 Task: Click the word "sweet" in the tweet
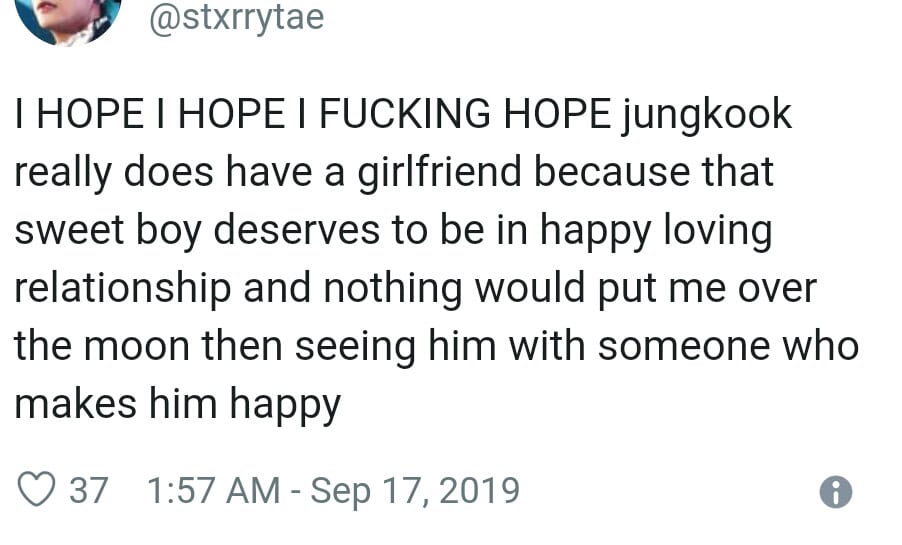click(x=64, y=231)
